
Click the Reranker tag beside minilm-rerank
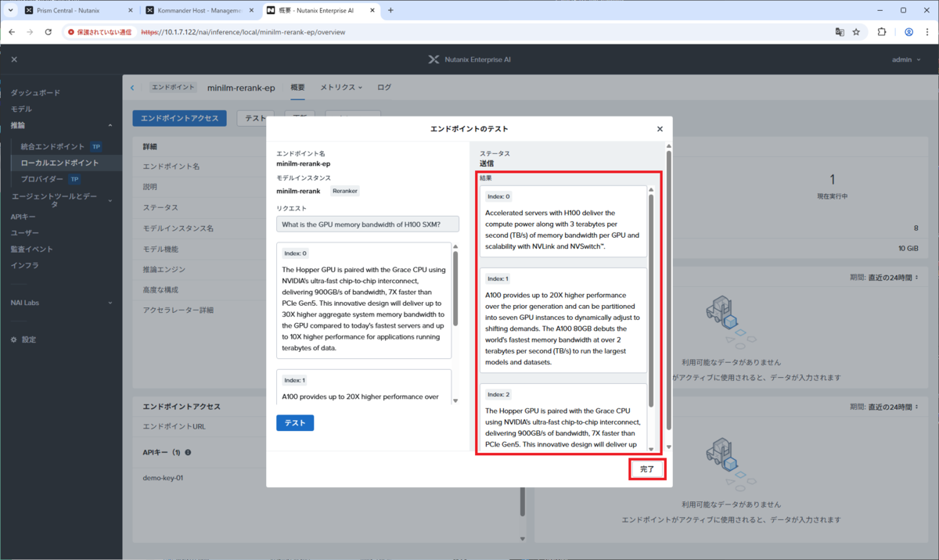344,191
